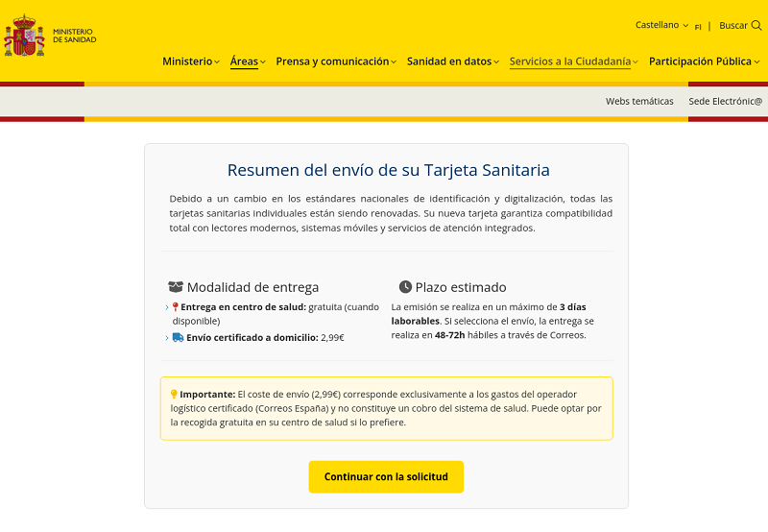Click the Ministerio de Sanidad coat of arms logo
768x532 pixels.
point(24,37)
